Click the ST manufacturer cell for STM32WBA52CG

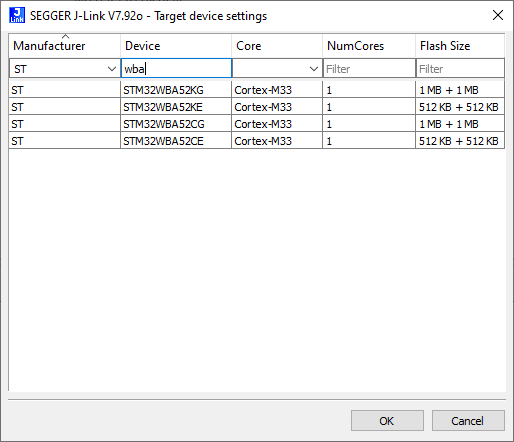(64, 124)
